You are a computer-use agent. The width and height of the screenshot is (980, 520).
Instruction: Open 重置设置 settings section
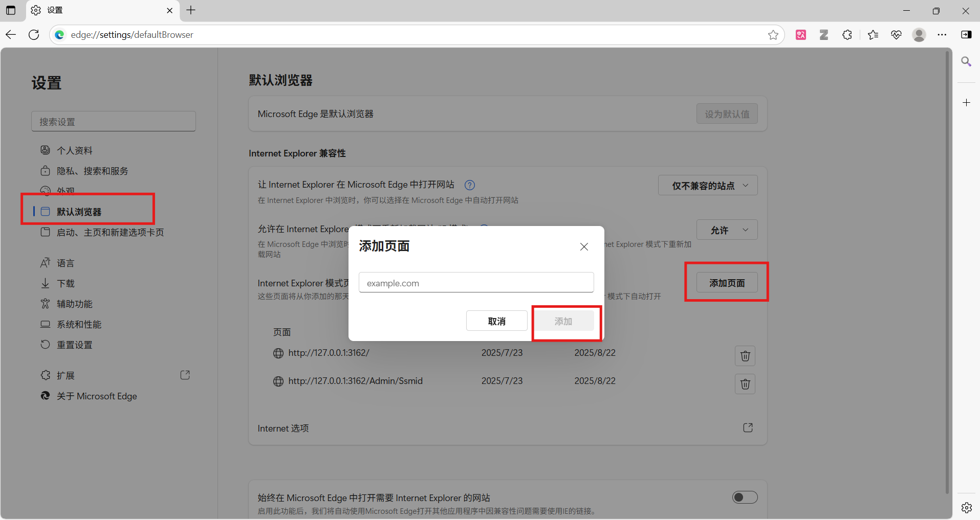pyautogui.click(x=75, y=345)
